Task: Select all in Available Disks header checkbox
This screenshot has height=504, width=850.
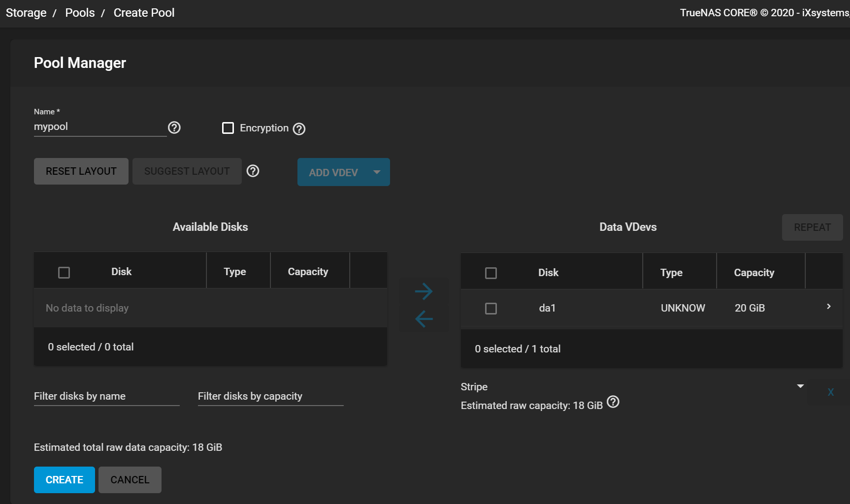Action: pyautogui.click(x=64, y=272)
